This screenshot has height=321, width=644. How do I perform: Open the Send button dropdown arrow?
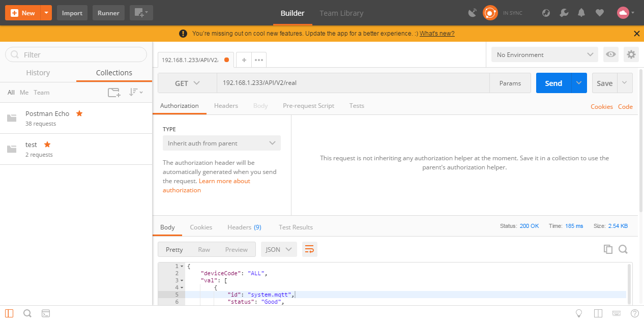(579, 83)
